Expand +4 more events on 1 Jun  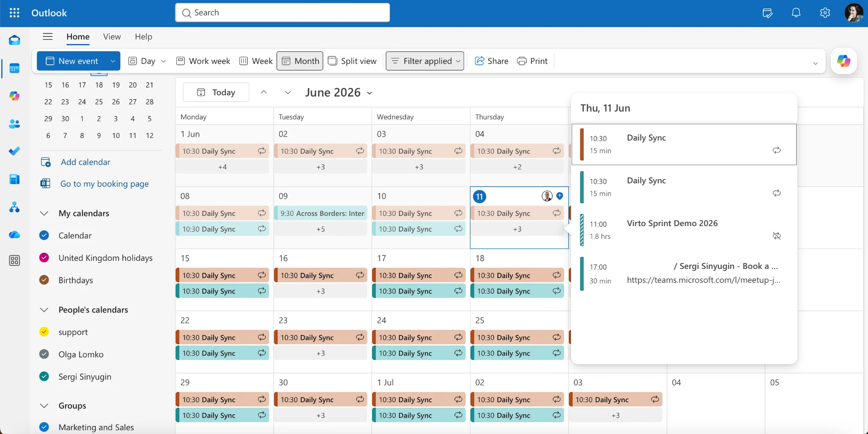point(223,167)
